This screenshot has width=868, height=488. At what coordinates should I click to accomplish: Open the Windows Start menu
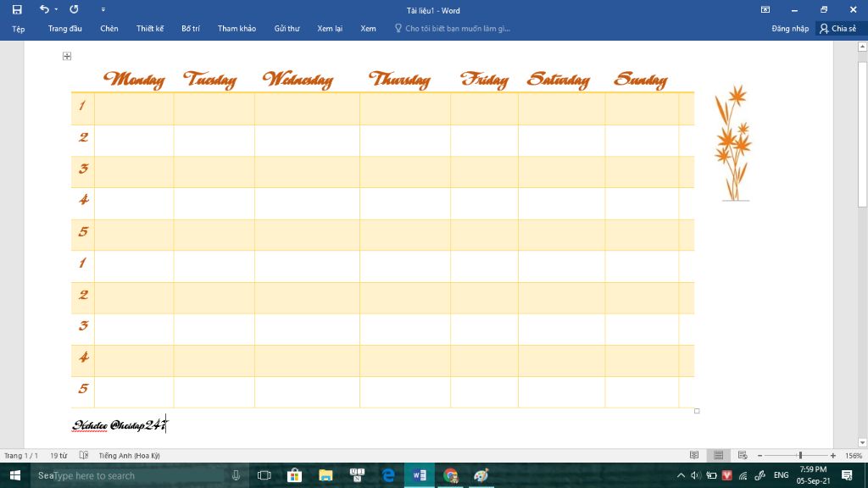[15, 475]
